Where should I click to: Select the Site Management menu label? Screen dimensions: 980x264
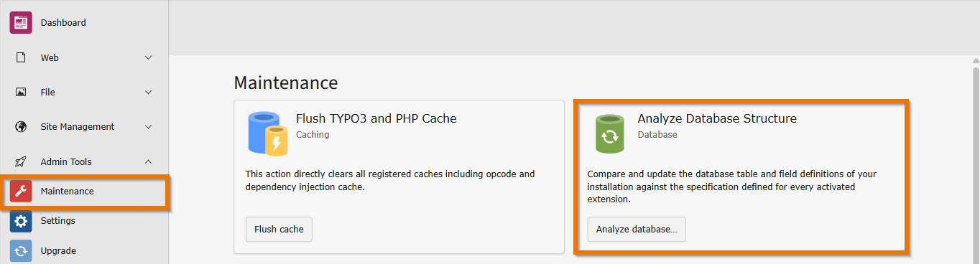[78, 127]
